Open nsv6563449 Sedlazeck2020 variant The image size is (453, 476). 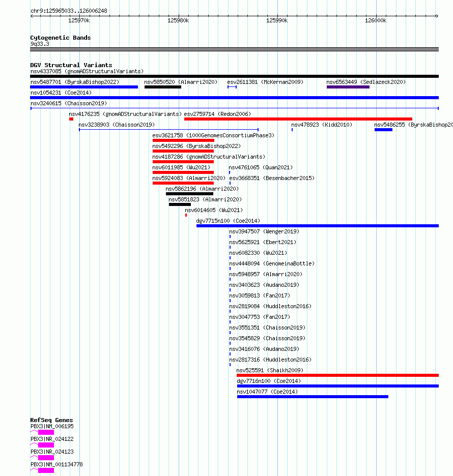366,82
